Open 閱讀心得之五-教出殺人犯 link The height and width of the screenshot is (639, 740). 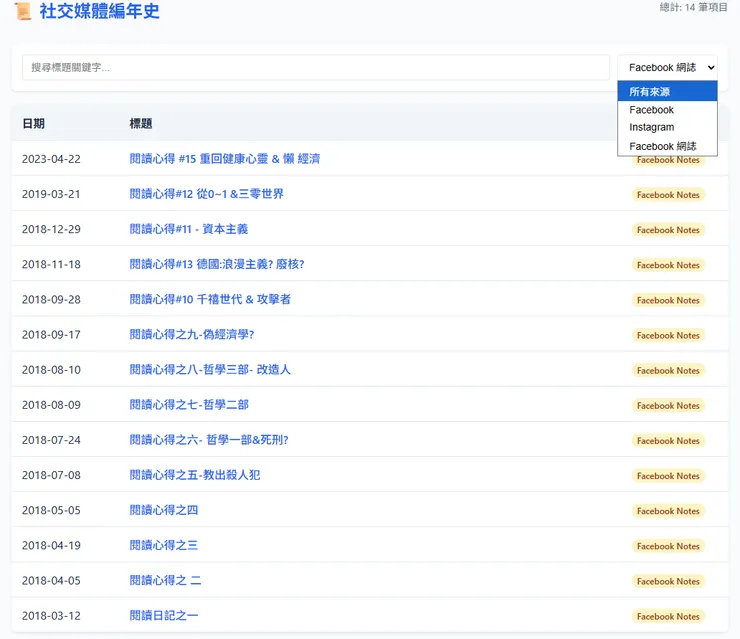pos(194,475)
